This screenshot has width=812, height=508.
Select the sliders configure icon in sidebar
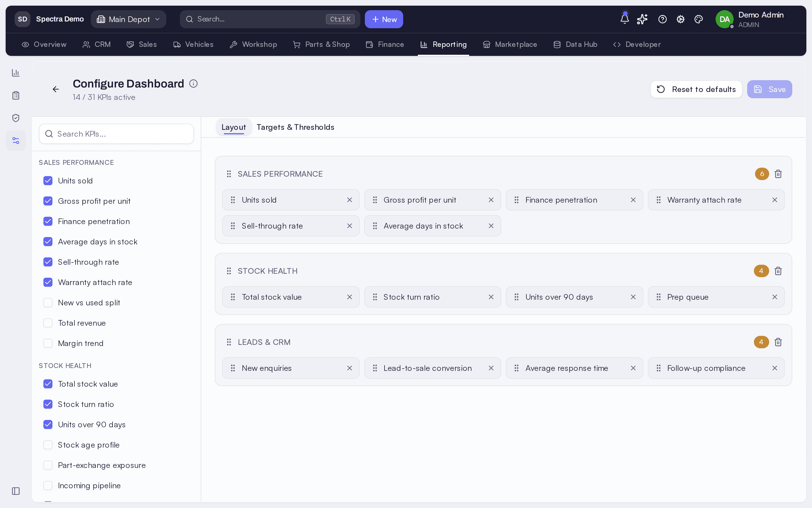16,141
